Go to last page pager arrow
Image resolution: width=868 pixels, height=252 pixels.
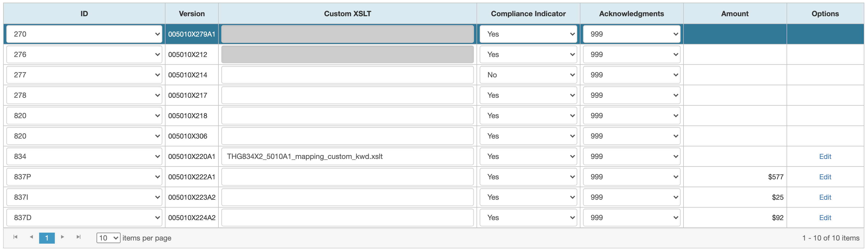[x=79, y=237]
